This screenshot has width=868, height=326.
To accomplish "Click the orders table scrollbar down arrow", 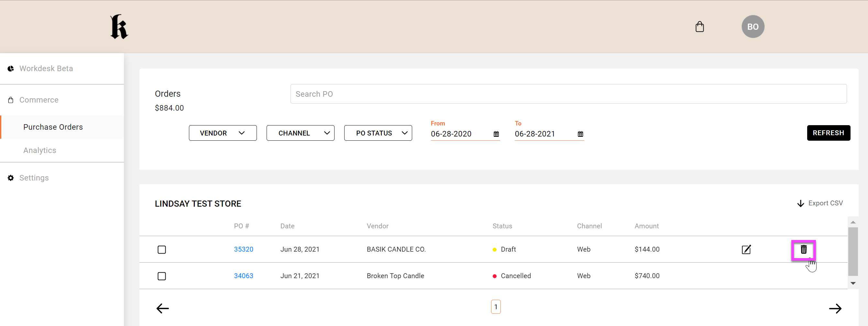I will (x=852, y=283).
